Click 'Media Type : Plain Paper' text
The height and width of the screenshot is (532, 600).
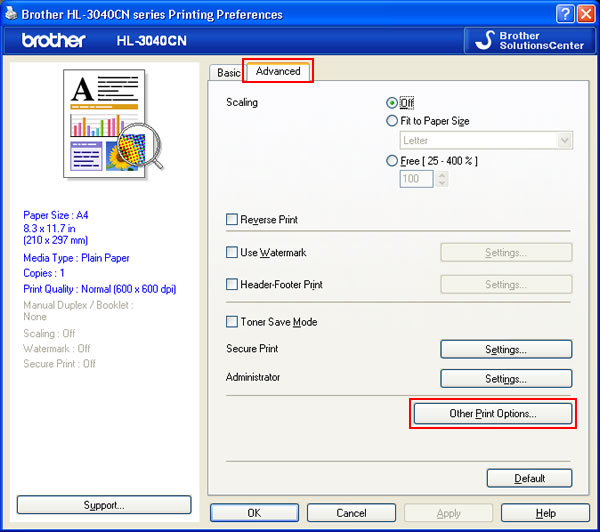pos(76,258)
